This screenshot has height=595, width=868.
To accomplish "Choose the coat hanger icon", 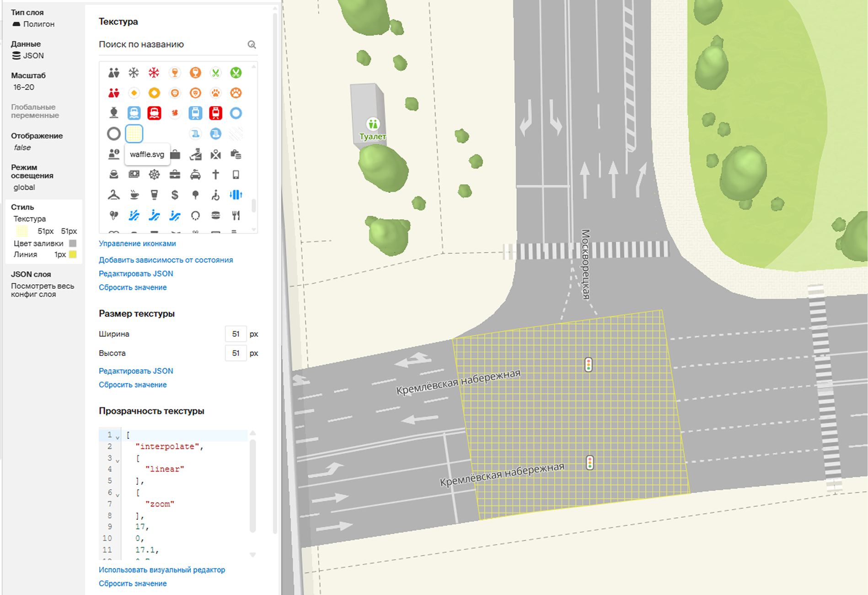I will click(114, 195).
